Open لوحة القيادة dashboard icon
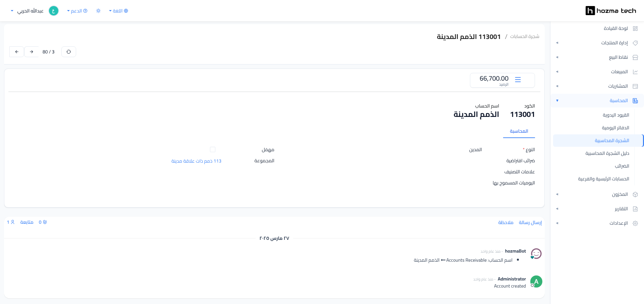Viewport: 644px width, 304px height. [x=635, y=29]
